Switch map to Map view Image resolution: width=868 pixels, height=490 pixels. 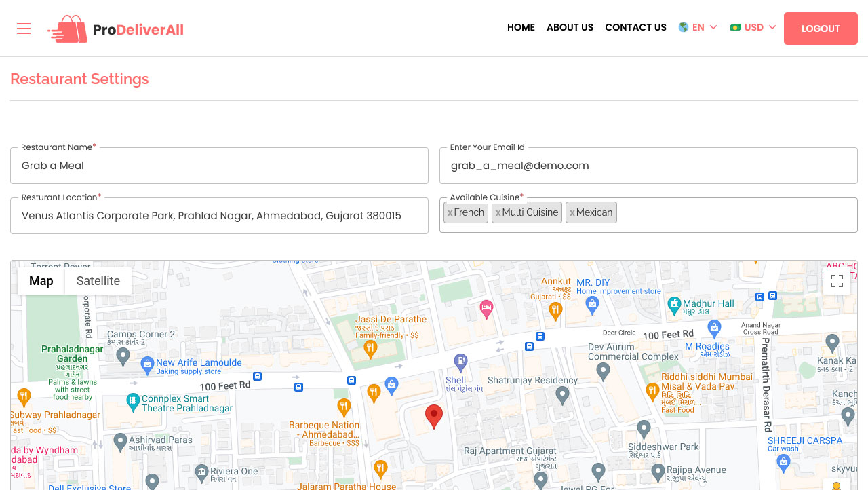(x=41, y=281)
